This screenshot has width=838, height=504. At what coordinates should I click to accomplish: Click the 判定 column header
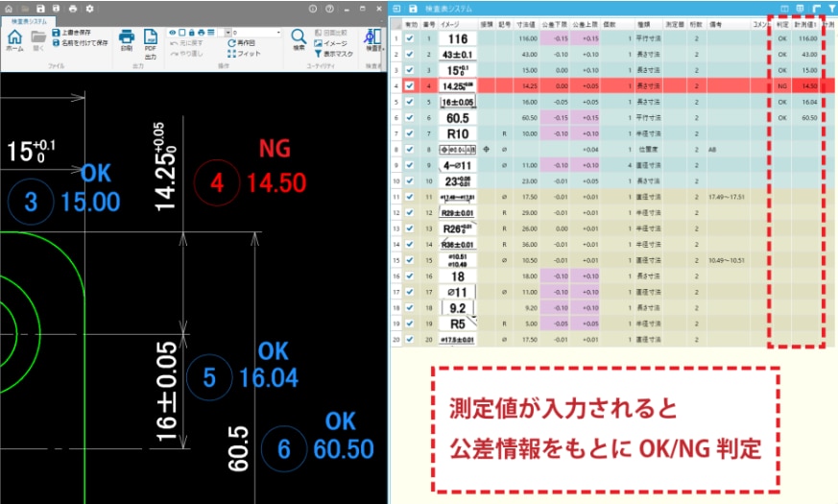click(x=782, y=25)
